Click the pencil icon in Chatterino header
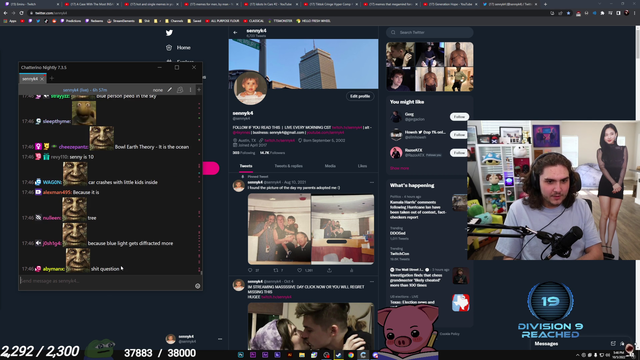This screenshot has height=360, width=640. 170,90
